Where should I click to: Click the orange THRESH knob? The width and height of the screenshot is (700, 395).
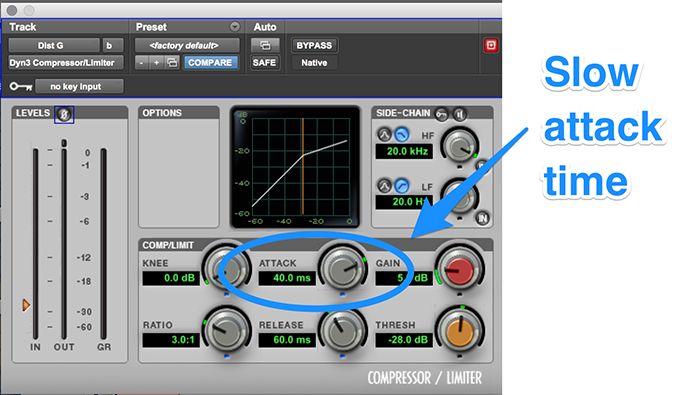coord(460,332)
